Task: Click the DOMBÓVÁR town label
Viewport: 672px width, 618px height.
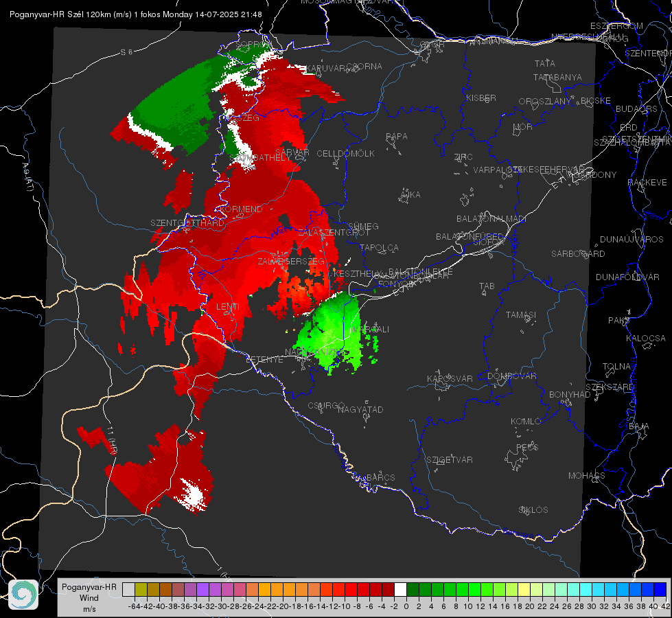Action: (x=511, y=376)
